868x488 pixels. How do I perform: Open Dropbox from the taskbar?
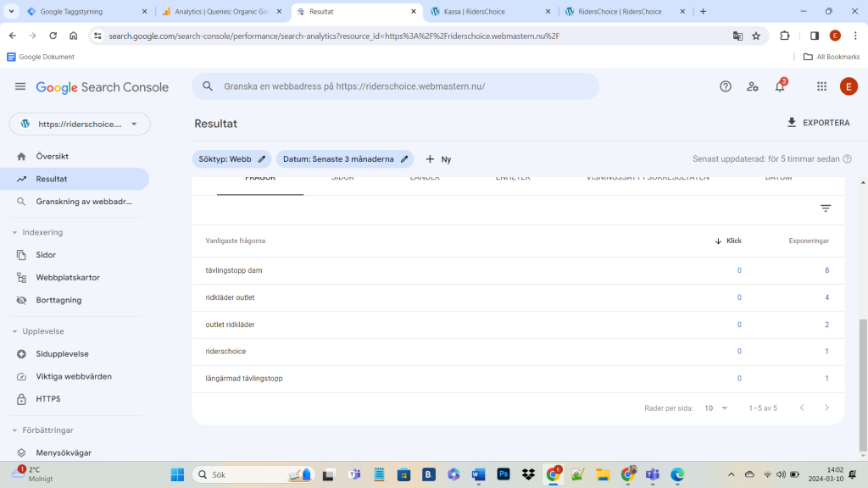528,474
